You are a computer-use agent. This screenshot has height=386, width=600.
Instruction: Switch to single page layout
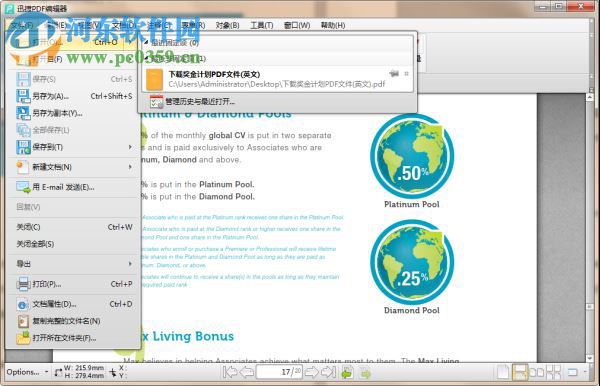click(x=503, y=372)
